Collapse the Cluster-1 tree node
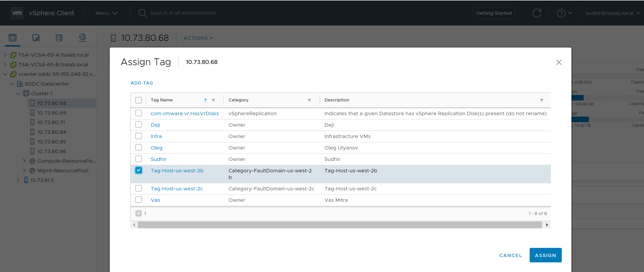This screenshot has width=644, height=272. pyautogui.click(x=18, y=94)
